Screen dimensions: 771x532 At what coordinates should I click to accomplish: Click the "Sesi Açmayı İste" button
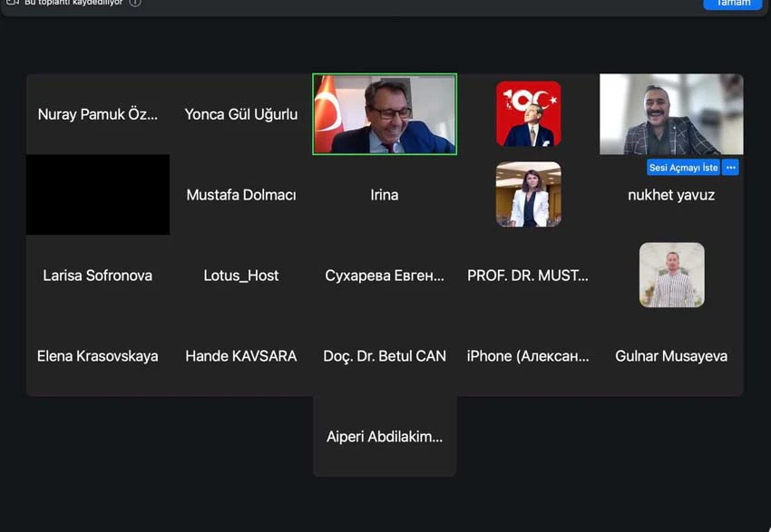(683, 168)
